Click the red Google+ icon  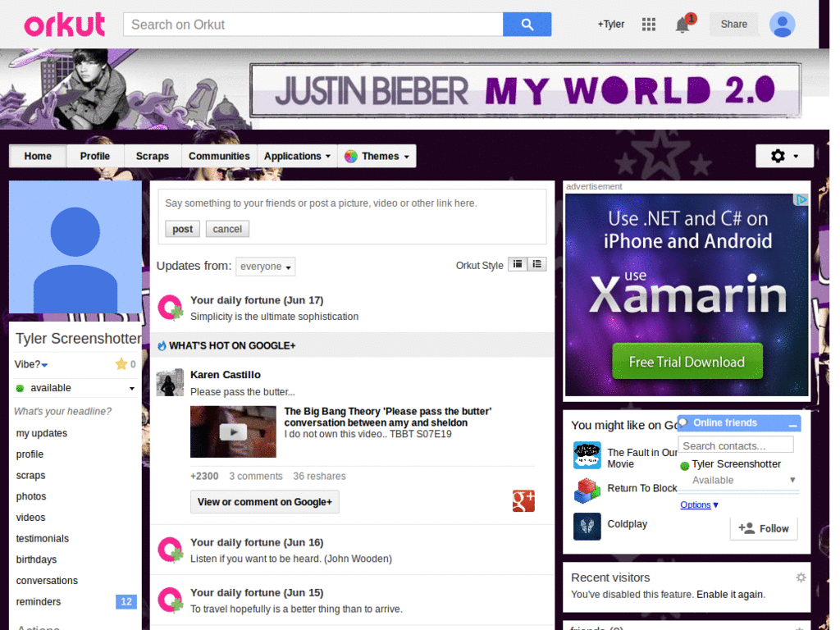pyautogui.click(x=523, y=501)
